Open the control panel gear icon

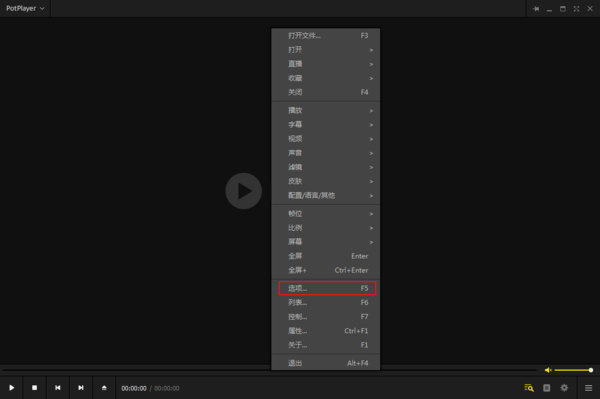point(564,388)
